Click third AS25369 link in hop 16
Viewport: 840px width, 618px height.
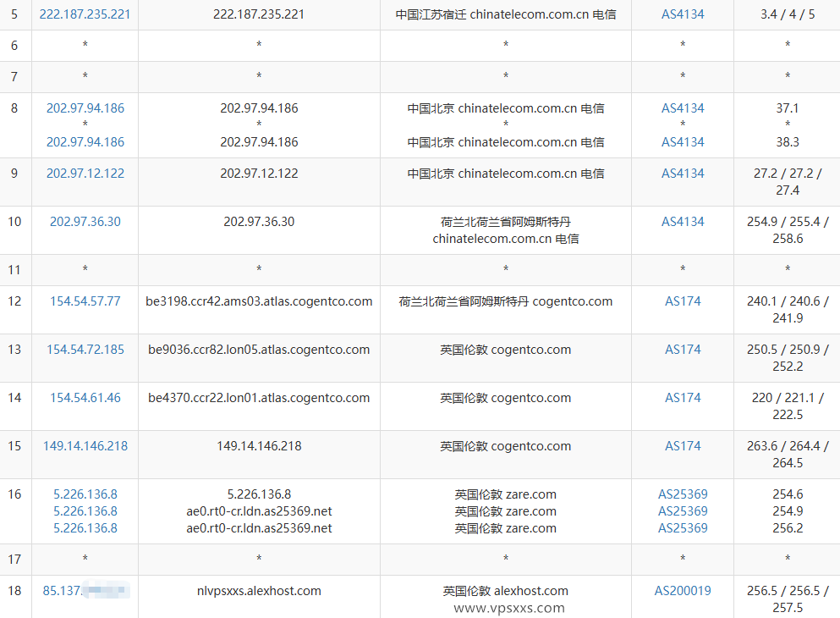(683, 528)
